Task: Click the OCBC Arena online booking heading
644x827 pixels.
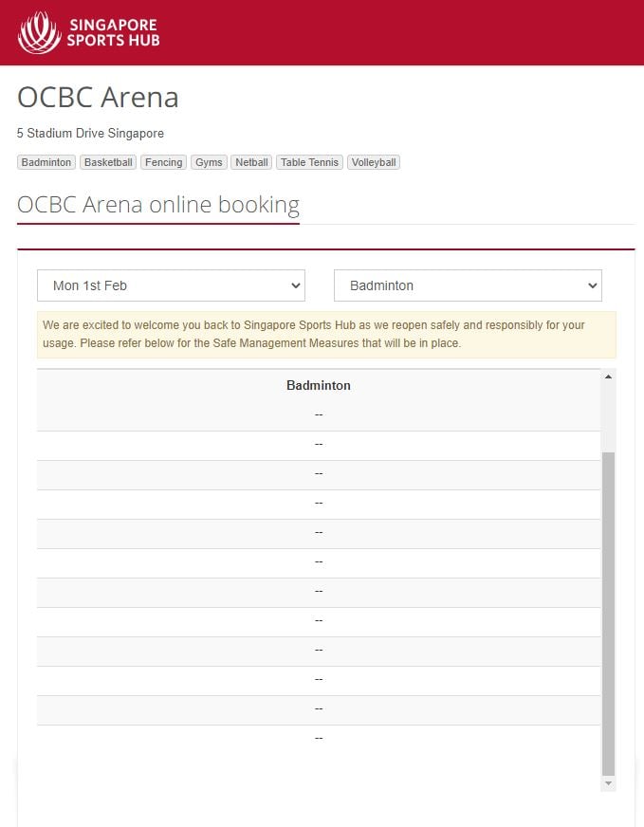Action: pyautogui.click(x=158, y=205)
